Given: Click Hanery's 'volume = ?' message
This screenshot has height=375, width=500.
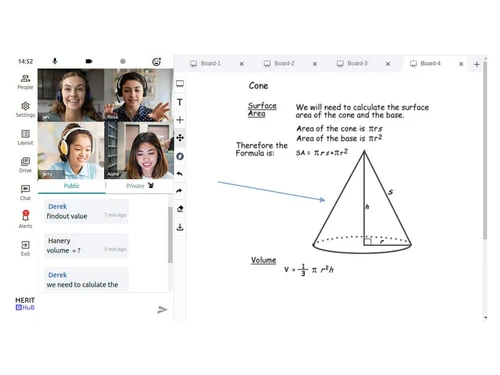Looking at the screenshot, I should coord(86,246).
